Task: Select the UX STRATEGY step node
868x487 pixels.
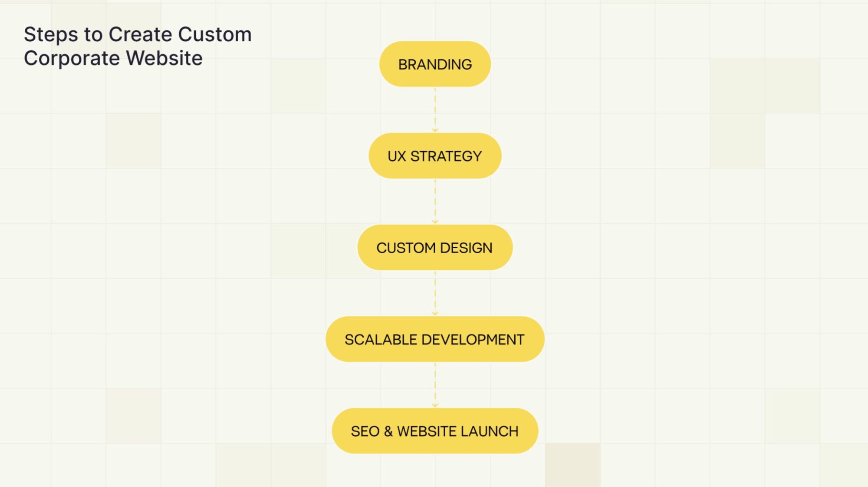Action: (x=435, y=156)
